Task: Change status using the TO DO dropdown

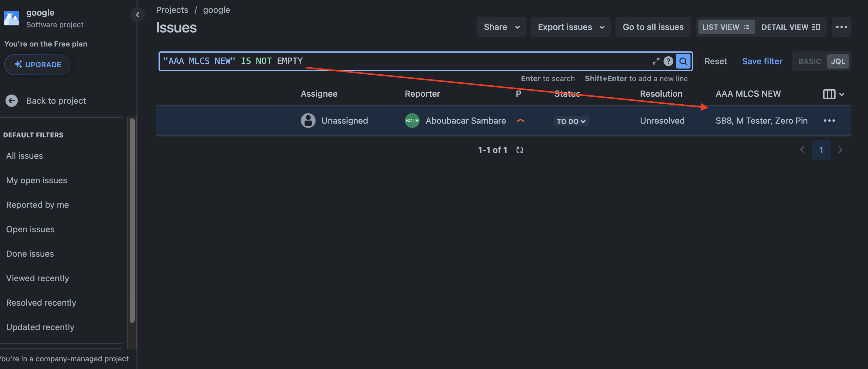Action: (571, 121)
